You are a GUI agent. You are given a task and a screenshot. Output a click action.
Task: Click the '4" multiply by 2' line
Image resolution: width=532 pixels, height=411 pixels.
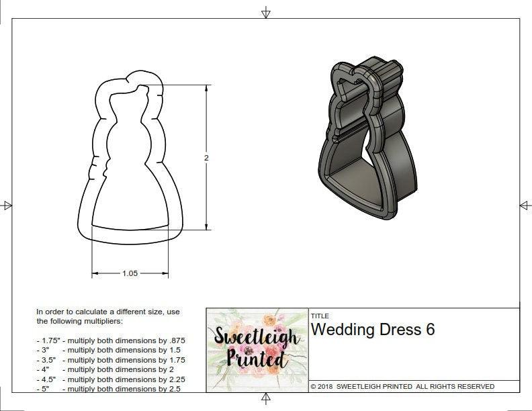point(105,369)
